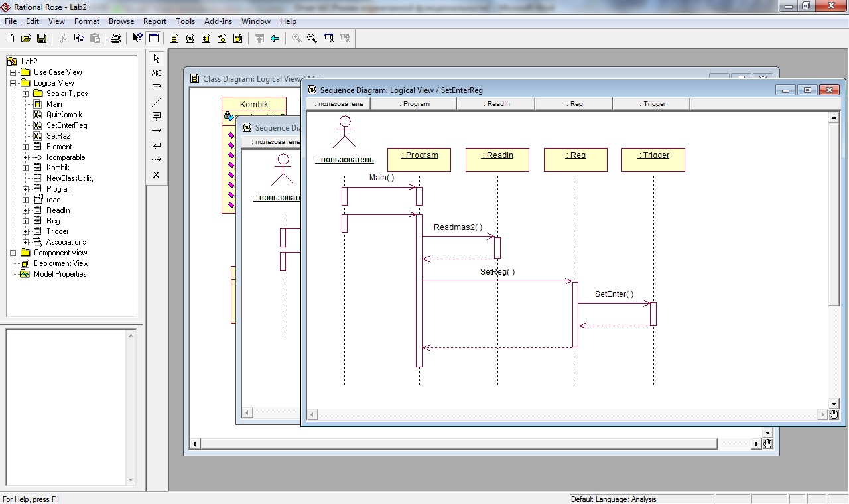
Task: Click the Copy toolbar icon
Action: click(x=79, y=38)
